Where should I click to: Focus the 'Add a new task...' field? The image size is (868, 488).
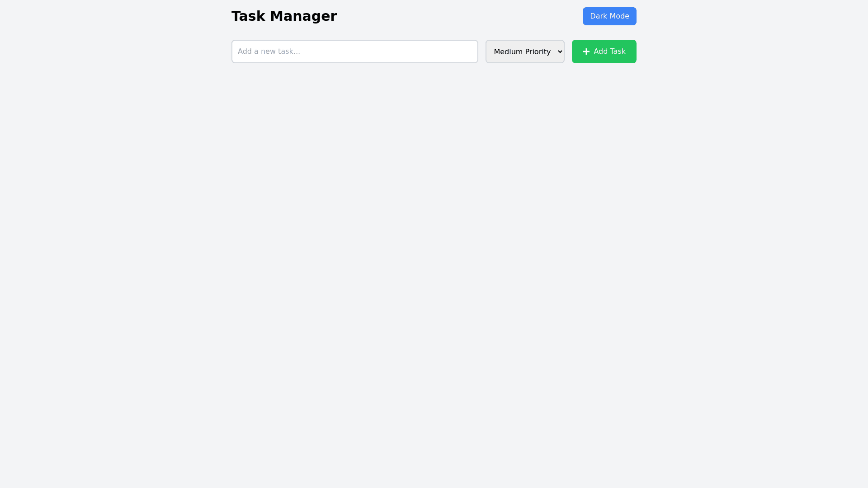[x=355, y=52]
